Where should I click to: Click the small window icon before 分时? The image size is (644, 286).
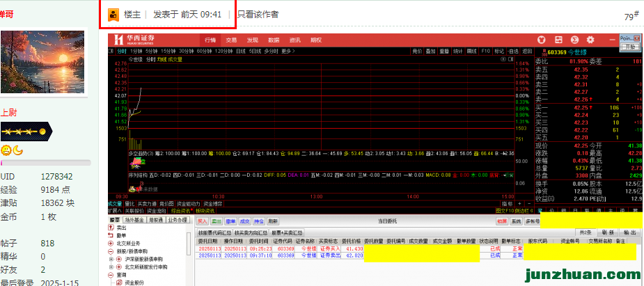point(111,51)
